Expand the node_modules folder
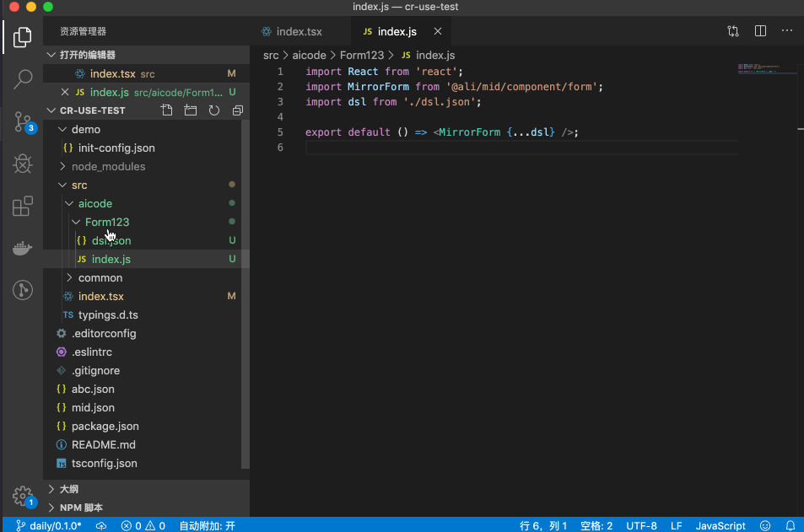 [x=108, y=166]
